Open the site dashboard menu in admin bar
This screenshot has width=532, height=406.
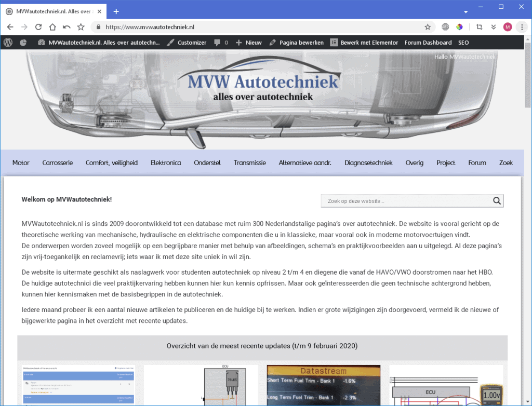pyautogui.click(x=98, y=43)
